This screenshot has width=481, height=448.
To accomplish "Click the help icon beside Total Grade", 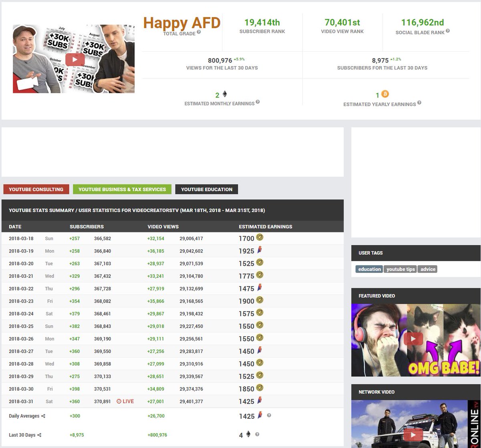I will tap(199, 32).
